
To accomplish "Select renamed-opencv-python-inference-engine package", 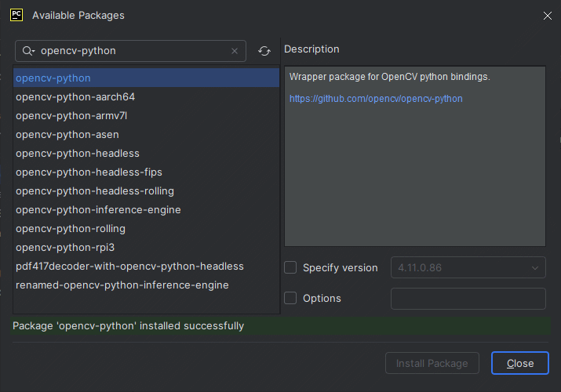I will point(146,285).
